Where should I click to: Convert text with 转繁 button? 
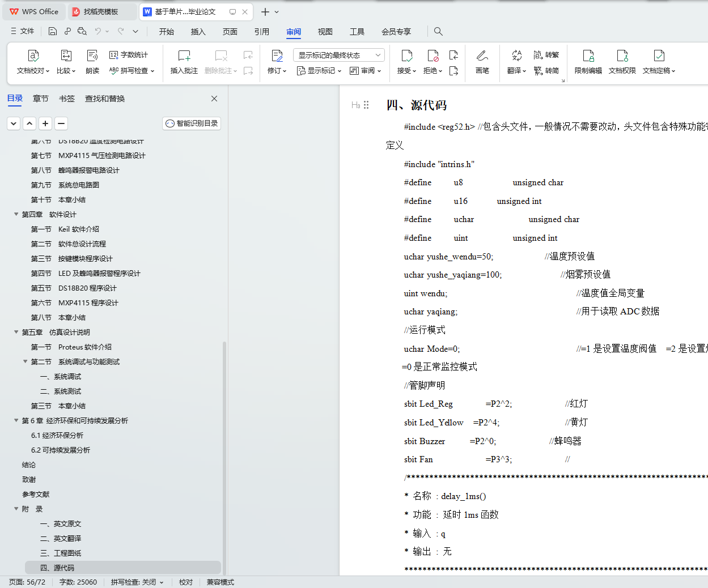coord(546,55)
